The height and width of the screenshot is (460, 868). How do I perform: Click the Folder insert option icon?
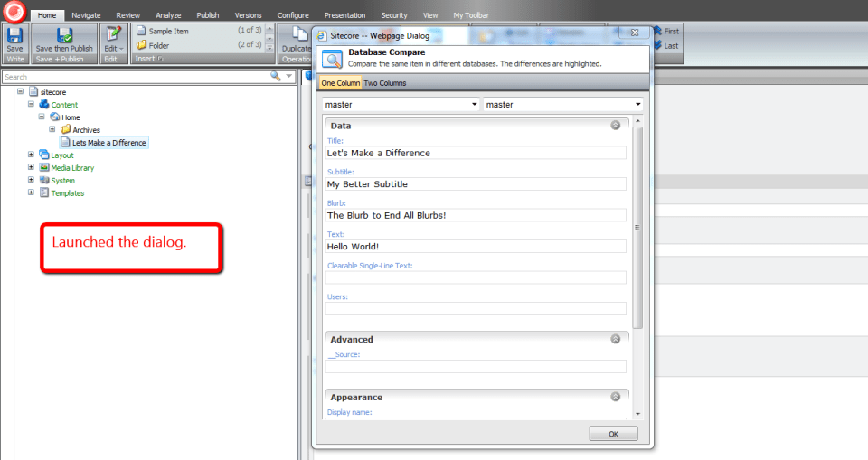141,45
